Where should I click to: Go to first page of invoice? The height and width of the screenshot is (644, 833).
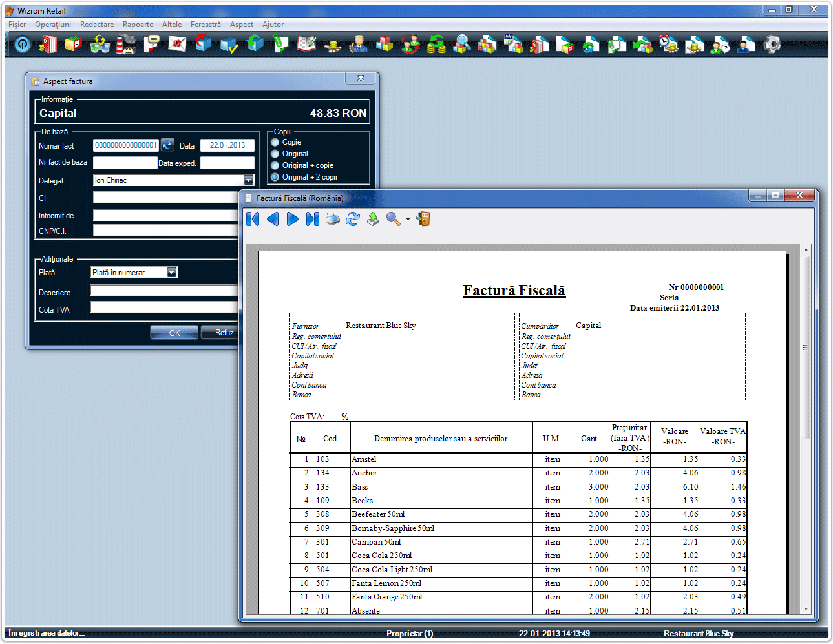click(253, 220)
